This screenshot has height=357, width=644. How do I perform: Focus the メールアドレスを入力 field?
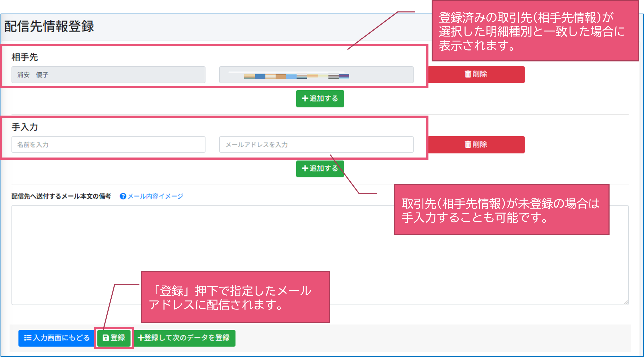tap(316, 145)
